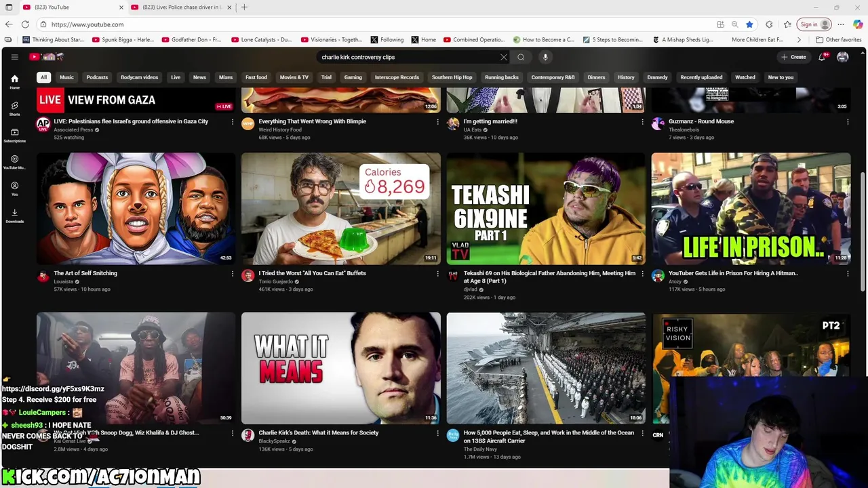Select the Podcasts filter chip
868x488 pixels.
[97, 77]
